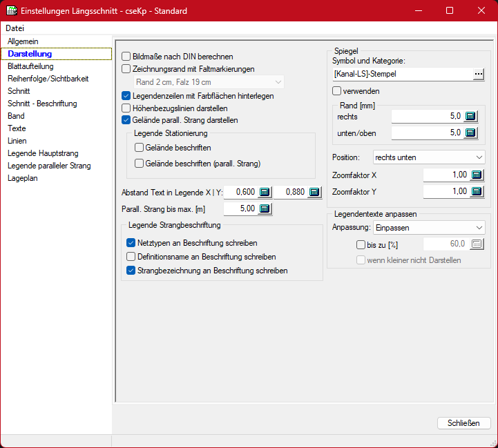Open the Position dropdown showing rechts unten
This screenshot has width=498, height=448.
(x=429, y=157)
